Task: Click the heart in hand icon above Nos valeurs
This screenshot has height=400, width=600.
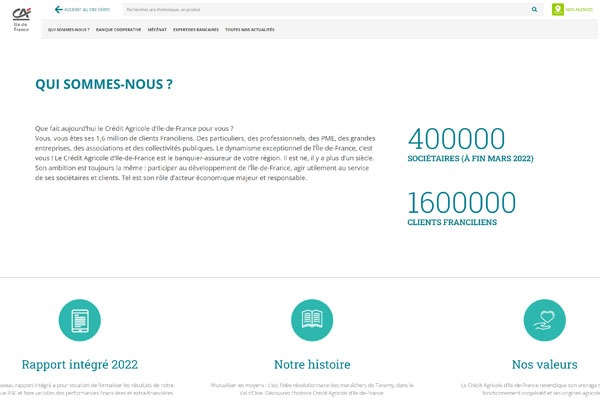Action: (x=545, y=320)
